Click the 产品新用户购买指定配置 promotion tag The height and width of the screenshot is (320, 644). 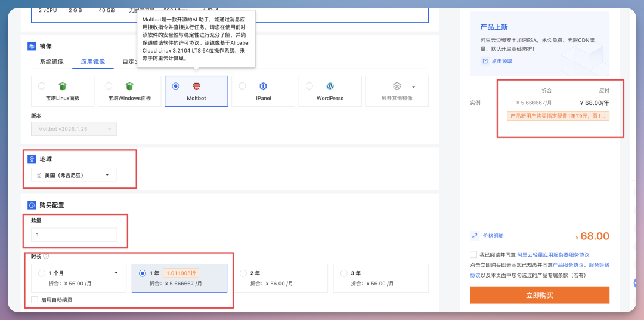[558, 116]
